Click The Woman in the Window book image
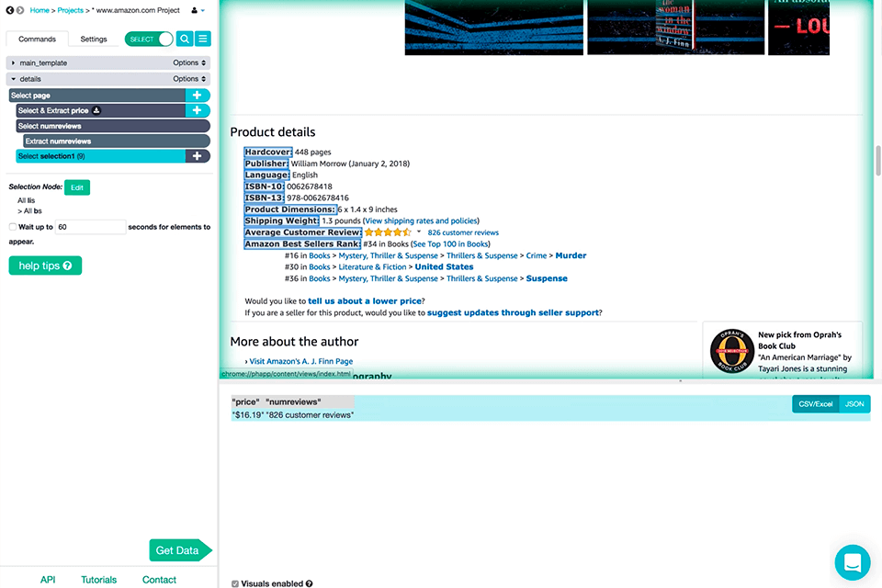The image size is (882, 588). point(675,27)
